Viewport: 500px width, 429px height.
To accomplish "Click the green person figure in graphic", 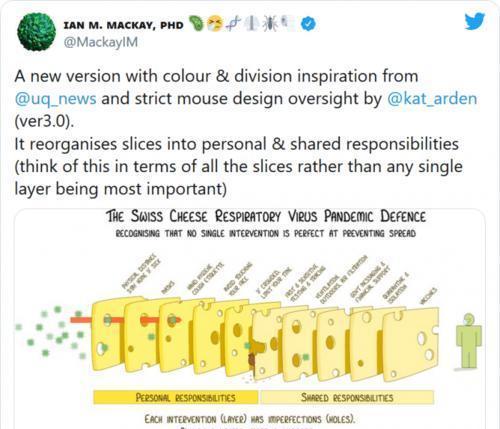I will point(468,341).
